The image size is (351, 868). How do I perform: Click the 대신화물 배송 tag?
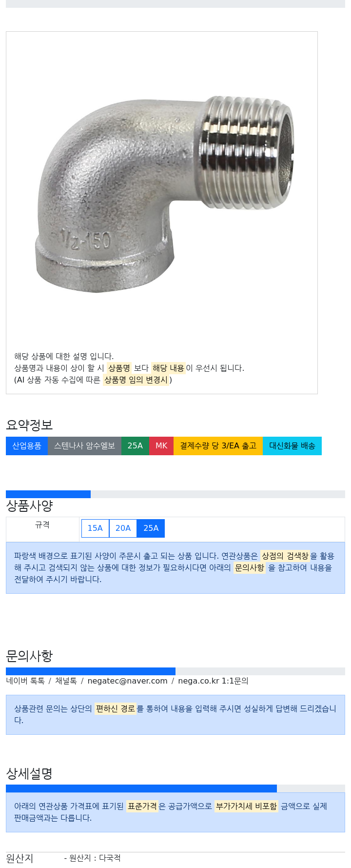[x=292, y=446]
